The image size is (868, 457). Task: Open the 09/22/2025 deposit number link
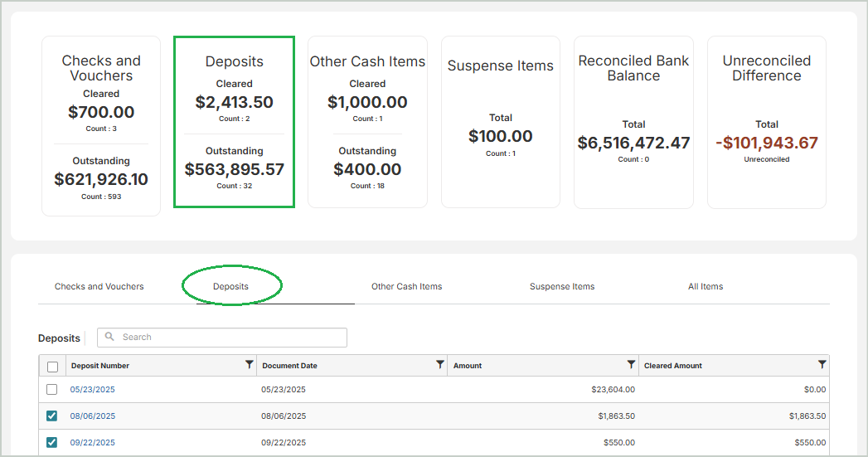93,443
